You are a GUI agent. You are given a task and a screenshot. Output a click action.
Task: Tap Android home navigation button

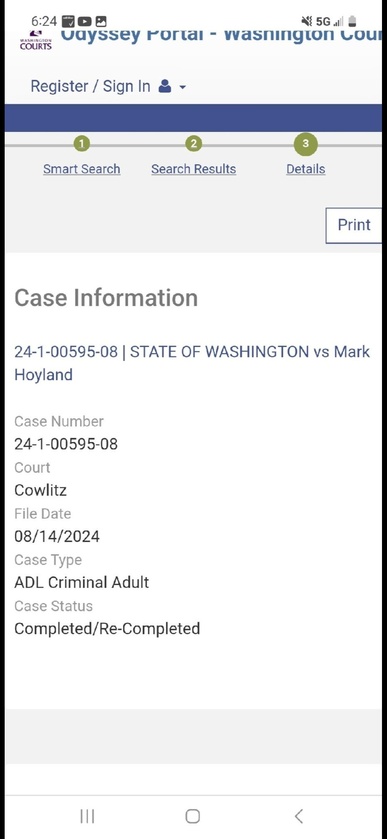pos(193,816)
